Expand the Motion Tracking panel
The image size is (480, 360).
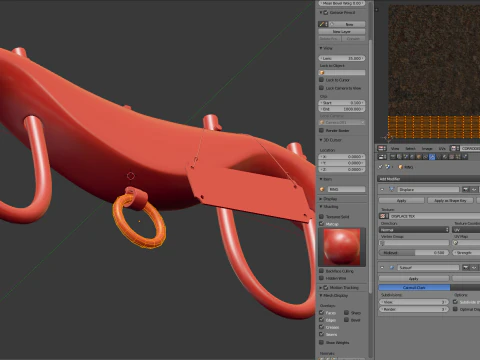321,288
